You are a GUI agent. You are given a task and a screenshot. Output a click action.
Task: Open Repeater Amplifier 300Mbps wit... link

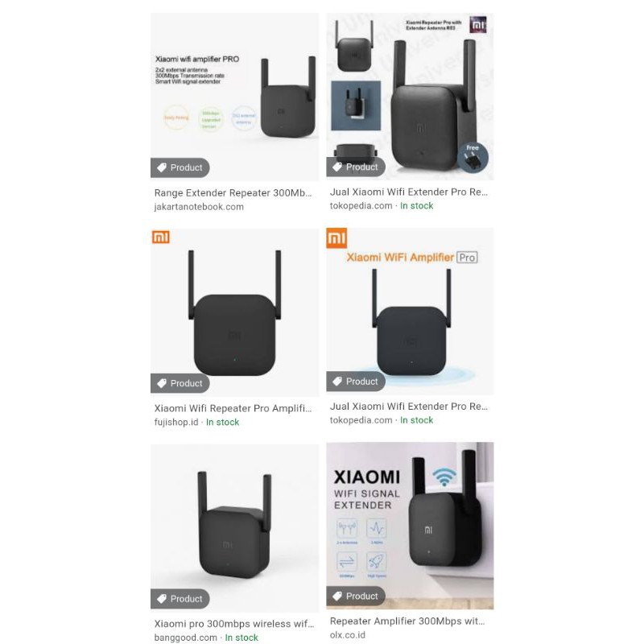[407, 621]
